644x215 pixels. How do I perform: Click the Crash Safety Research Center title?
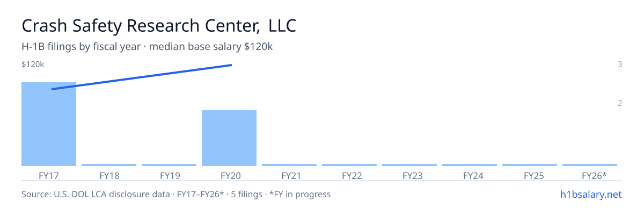[159, 25]
